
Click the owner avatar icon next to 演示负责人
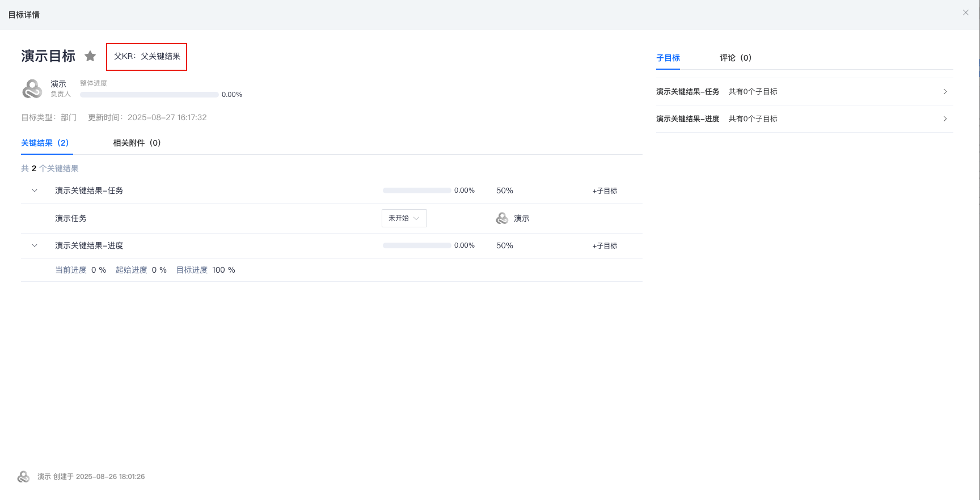tap(32, 89)
